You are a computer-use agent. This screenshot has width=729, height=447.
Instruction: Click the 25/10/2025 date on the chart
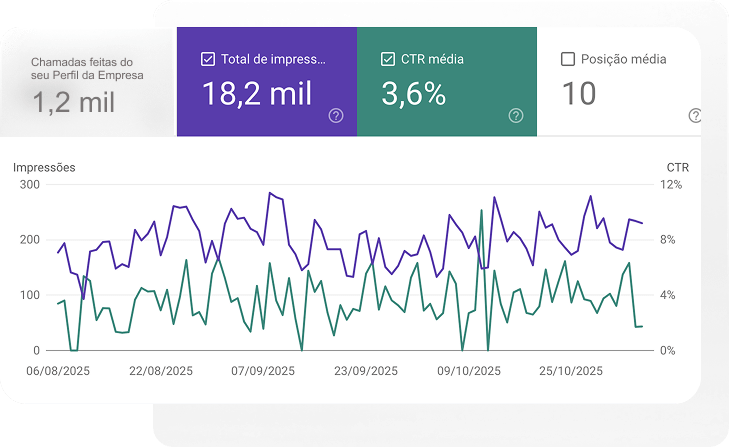572,371
